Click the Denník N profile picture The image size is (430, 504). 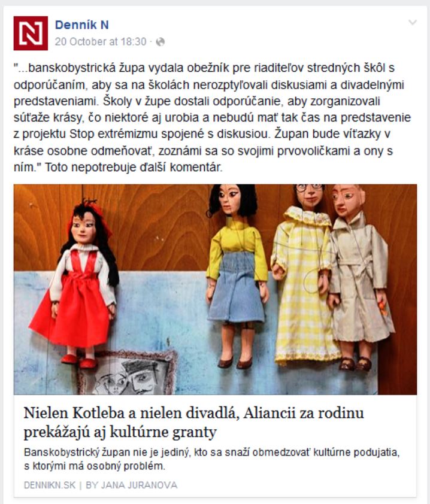tap(31, 34)
